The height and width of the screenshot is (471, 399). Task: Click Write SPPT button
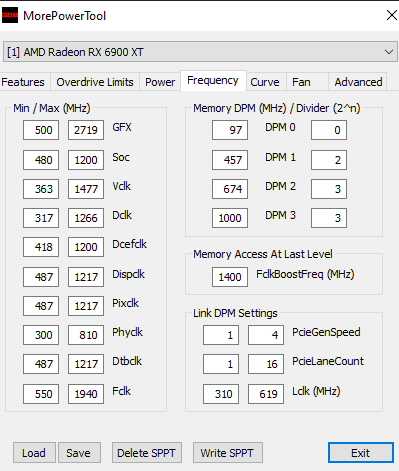pos(228,453)
